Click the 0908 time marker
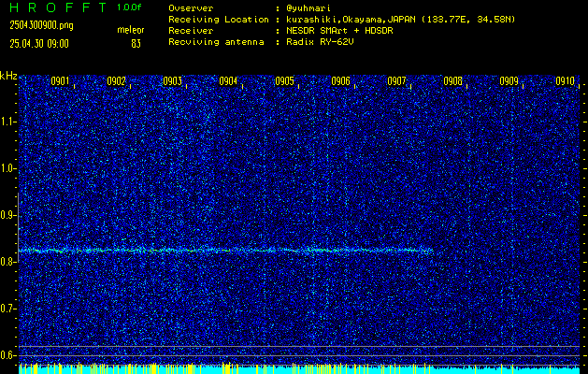Viewport: 588px width, 374px height. click(x=453, y=81)
